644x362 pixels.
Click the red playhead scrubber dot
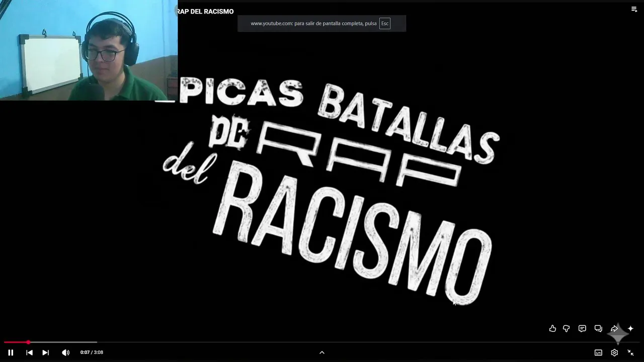click(x=28, y=342)
